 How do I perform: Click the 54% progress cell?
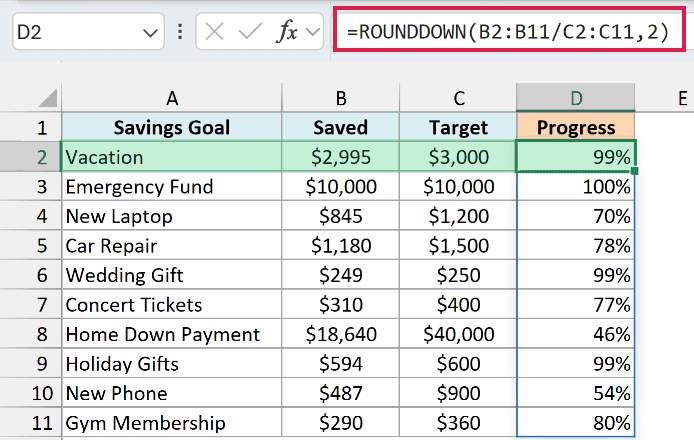tap(575, 393)
